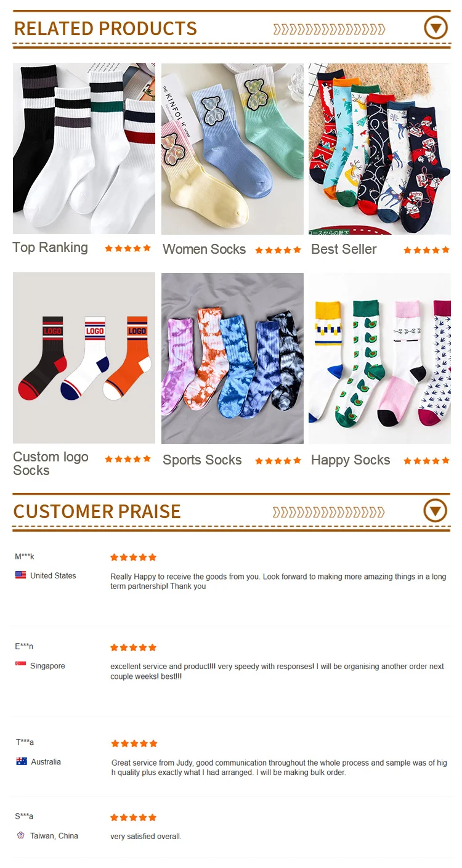462x868 pixels.
Task: View the Best Seller Christmas socks image
Action: pyautogui.click(x=379, y=148)
